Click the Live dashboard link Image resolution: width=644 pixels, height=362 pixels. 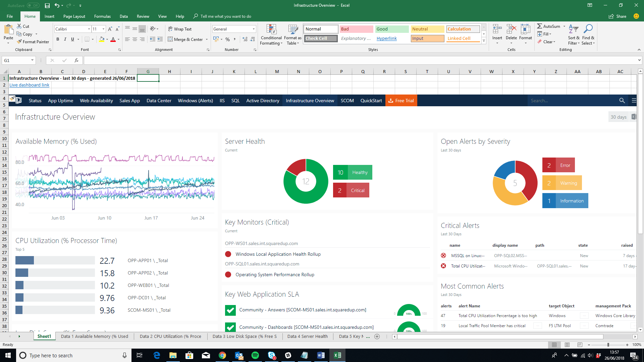(x=29, y=85)
